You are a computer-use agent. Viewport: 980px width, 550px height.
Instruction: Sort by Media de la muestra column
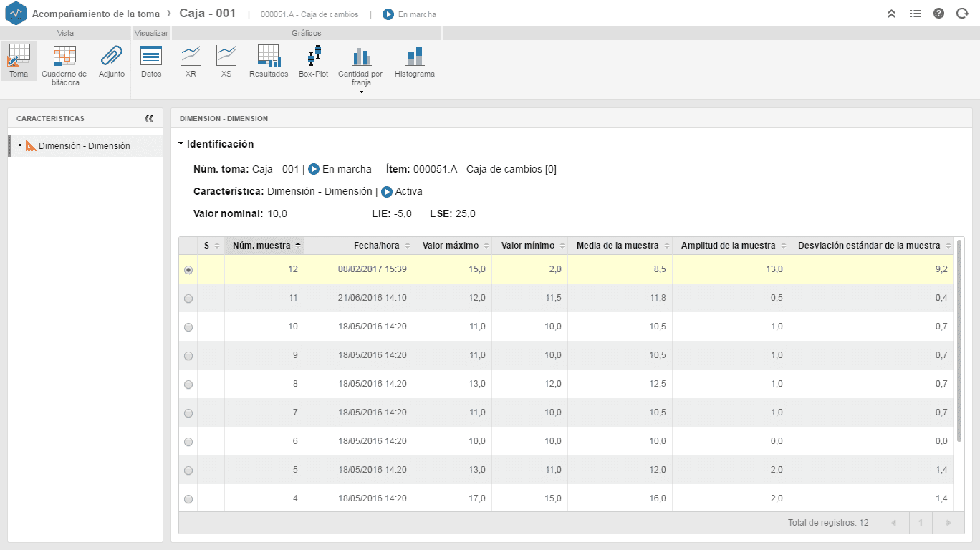point(620,246)
